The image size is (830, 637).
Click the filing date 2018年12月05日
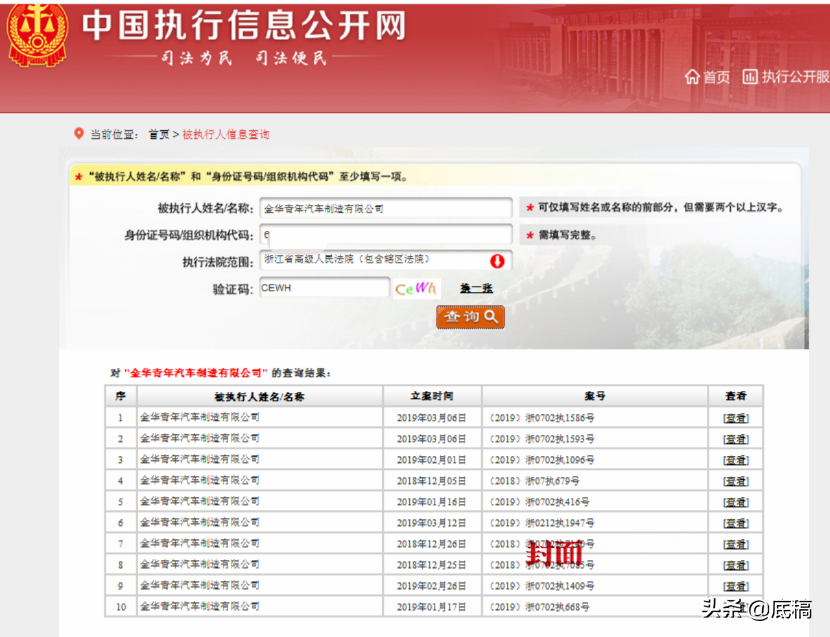pyautogui.click(x=431, y=481)
